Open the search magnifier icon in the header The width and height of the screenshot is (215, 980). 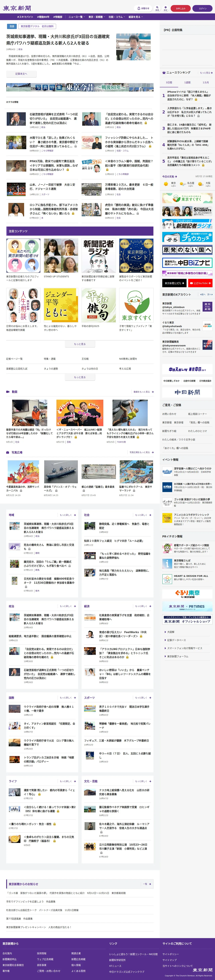click(x=157, y=7)
